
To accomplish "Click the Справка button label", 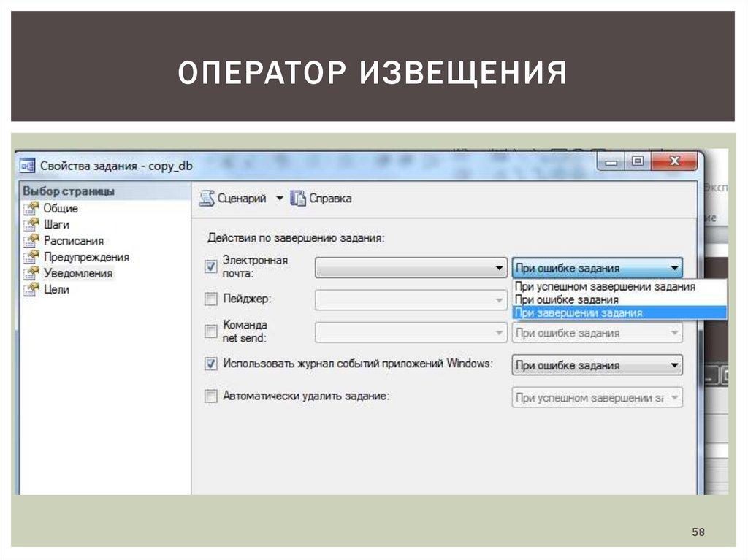I will 330,199.
